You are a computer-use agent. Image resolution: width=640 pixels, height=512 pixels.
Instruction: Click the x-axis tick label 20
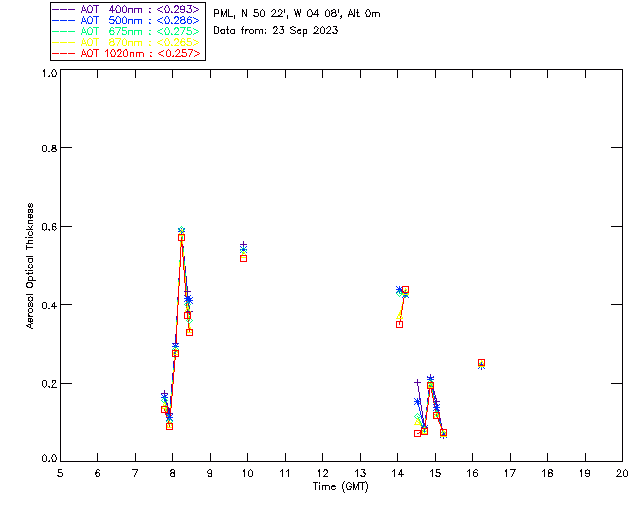click(x=622, y=473)
